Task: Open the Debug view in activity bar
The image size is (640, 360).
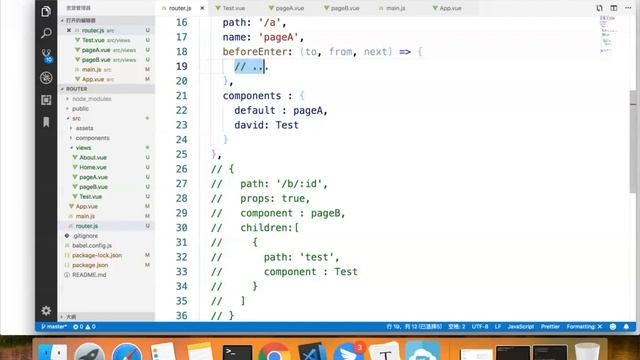Action: (46, 78)
